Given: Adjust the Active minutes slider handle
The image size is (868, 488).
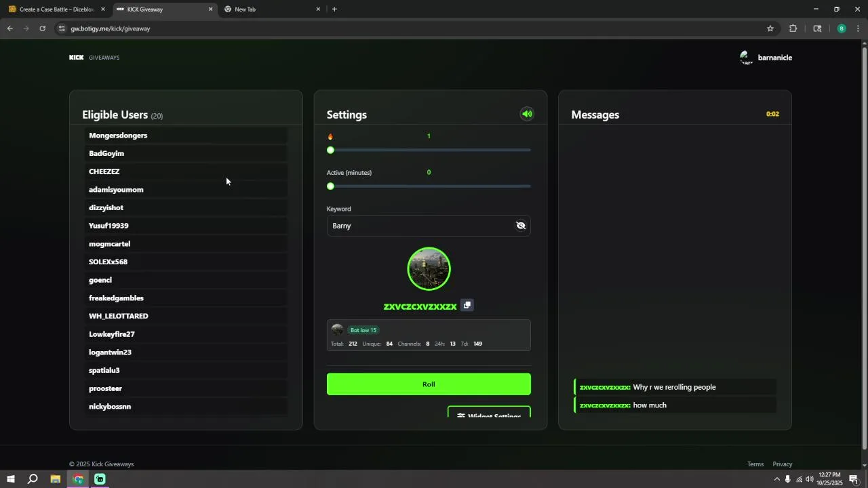Looking at the screenshot, I should pos(331,186).
